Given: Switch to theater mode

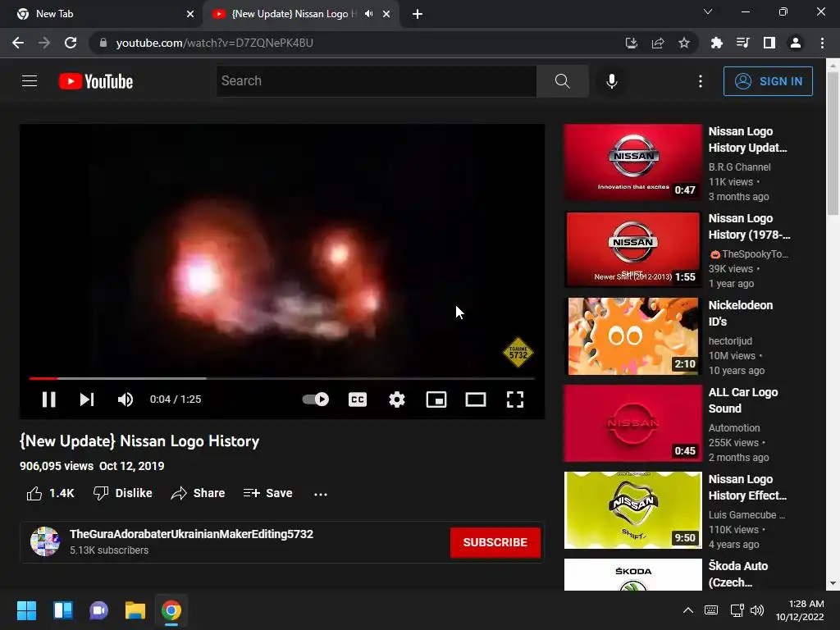Looking at the screenshot, I should pyautogui.click(x=476, y=399).
